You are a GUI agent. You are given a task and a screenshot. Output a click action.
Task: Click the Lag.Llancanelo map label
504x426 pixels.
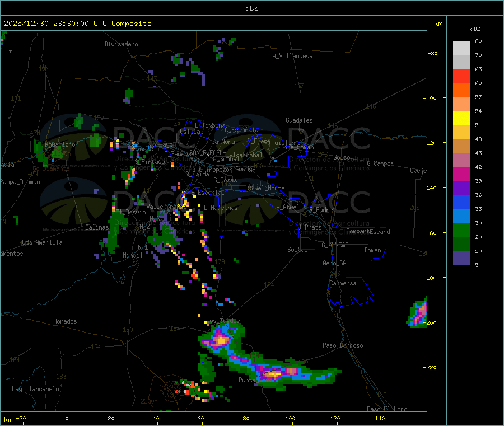35,389
